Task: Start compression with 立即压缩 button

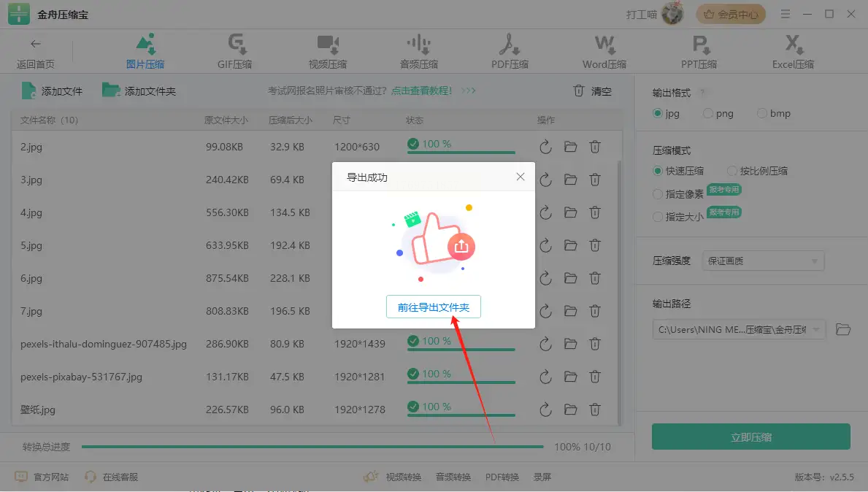Action: tap(750, 437)
